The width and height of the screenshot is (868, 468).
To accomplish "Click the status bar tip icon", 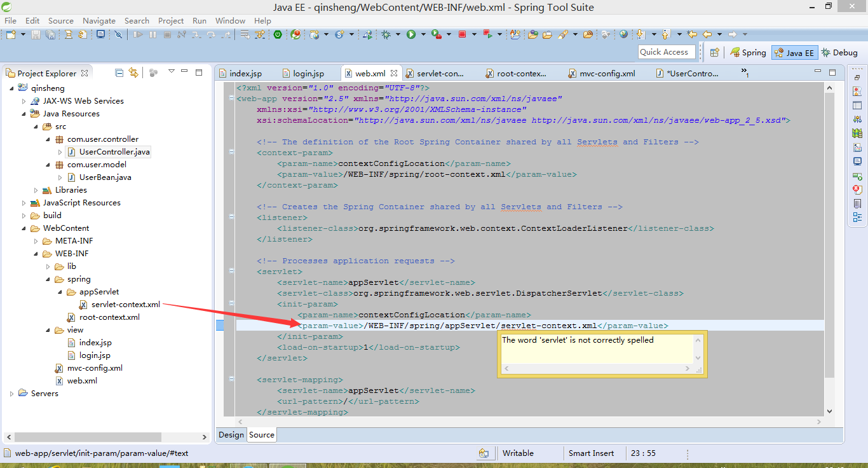I will [484, 453].
